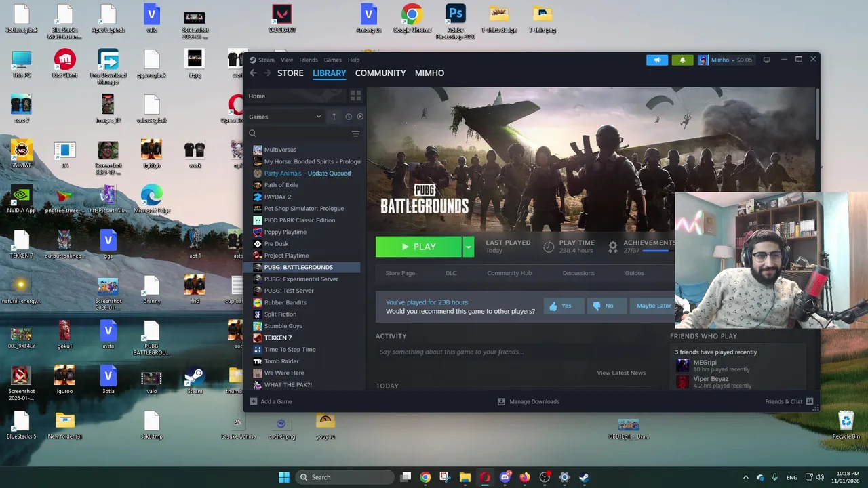Open Firefox from the taskbar
This screenshot has height=488, width=868.
point(524,477)
